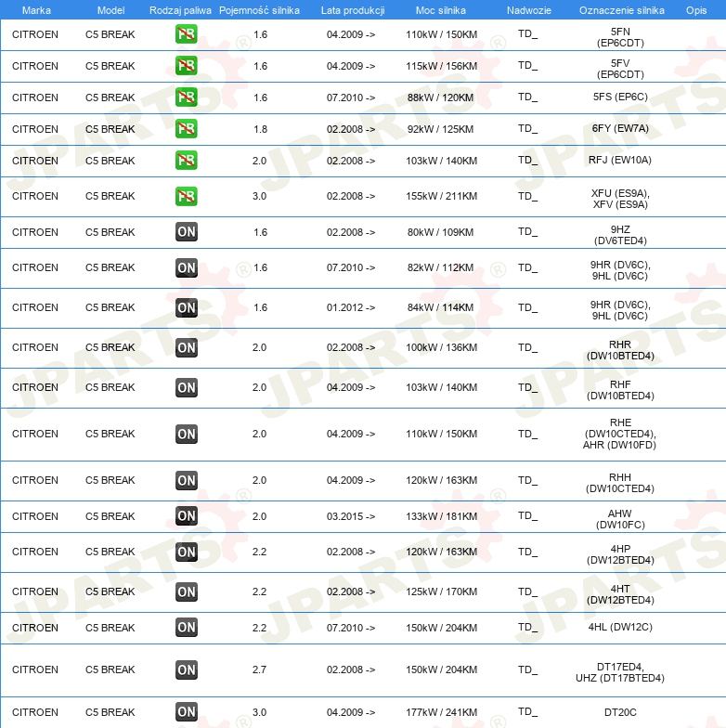Image resolution: width=726 pixels, height=728 pixels.
Task: Click the petrol fuel icon in the 5FS (EP6C) row
Action: tap(186, 97)
